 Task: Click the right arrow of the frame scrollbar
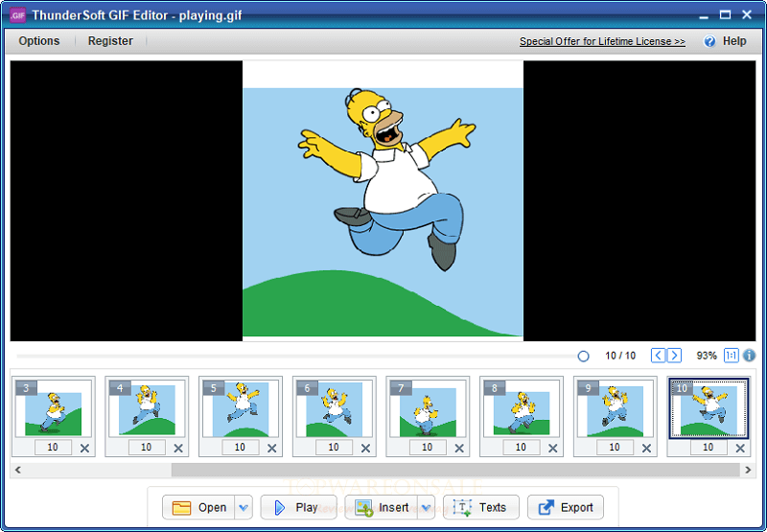point(748,470)
